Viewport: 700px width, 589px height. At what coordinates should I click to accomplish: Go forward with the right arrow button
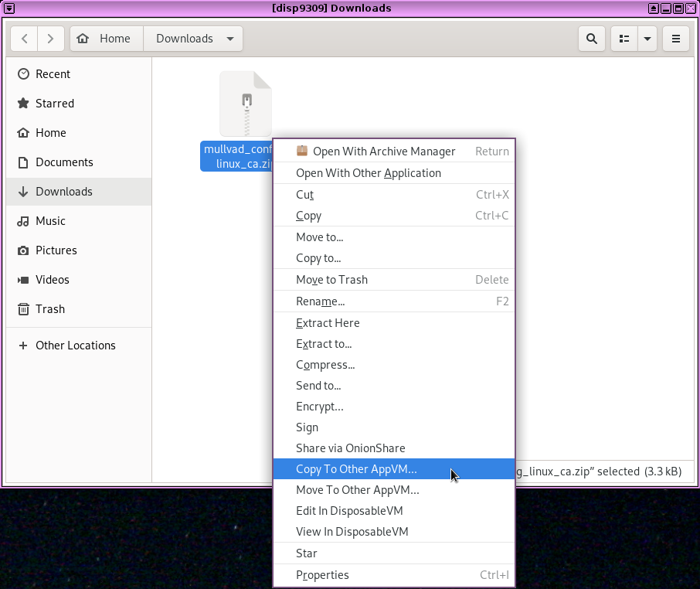50,39
